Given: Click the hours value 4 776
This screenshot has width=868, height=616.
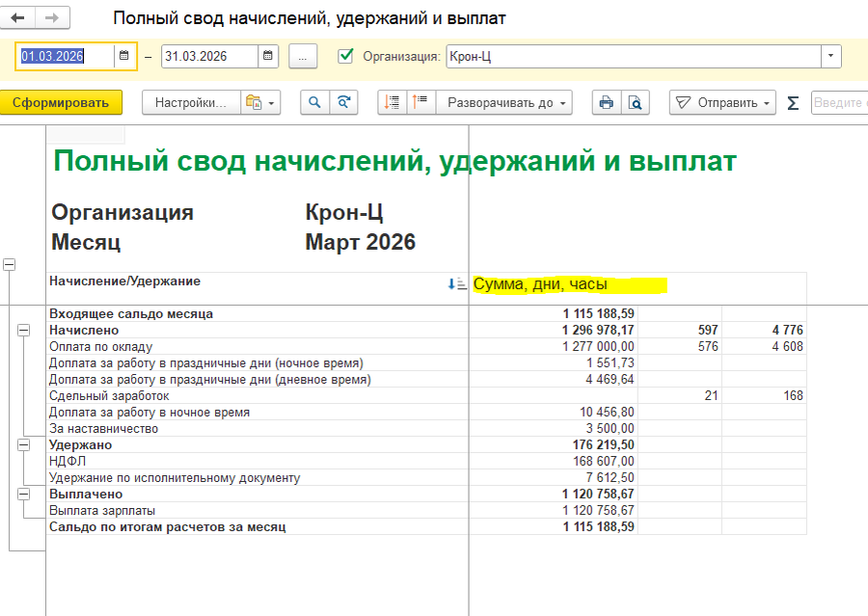Looking at the screenshot, I should 788,331.
